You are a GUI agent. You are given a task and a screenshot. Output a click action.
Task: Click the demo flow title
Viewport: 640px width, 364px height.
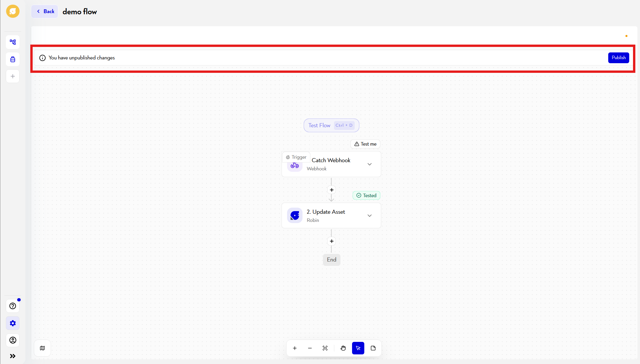tap(80, 12)
